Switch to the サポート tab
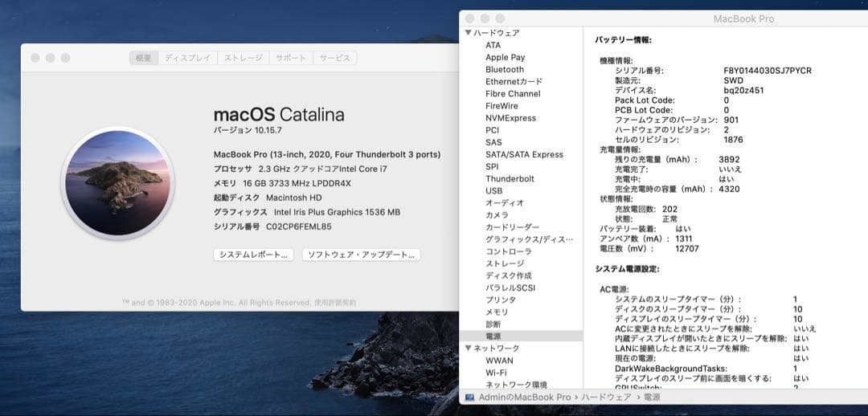Image resolution: width=868 pixels, height=416 pixels. 291,58
